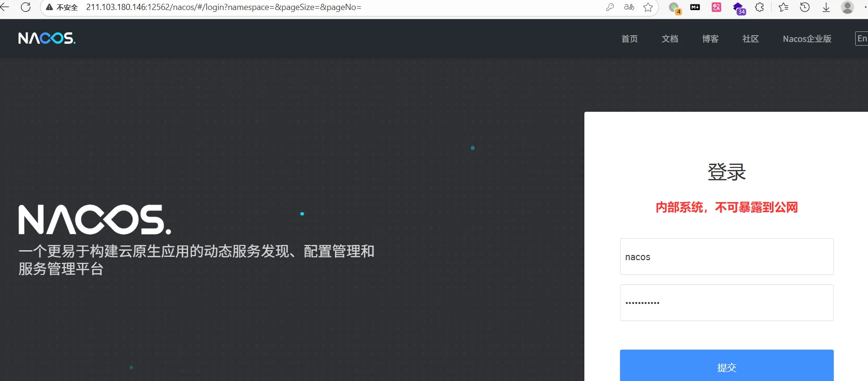This screenshot has width=868, height=381.
Task: Open the browser history clock icon
Action: 805,7
